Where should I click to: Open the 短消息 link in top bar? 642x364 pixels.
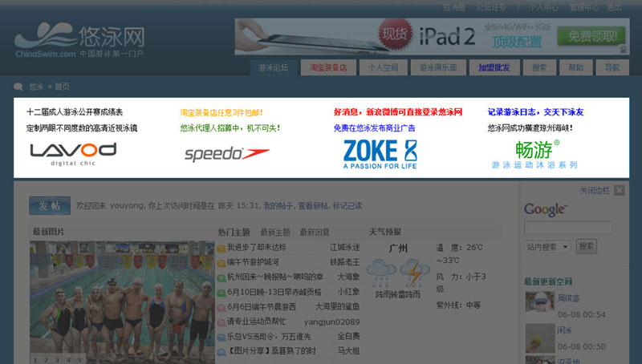454,7
